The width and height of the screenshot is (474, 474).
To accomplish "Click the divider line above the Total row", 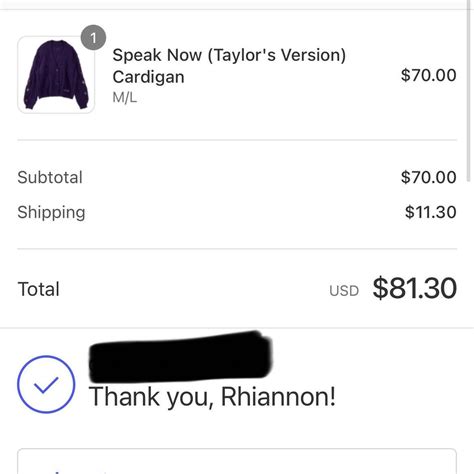I will 237,249.
